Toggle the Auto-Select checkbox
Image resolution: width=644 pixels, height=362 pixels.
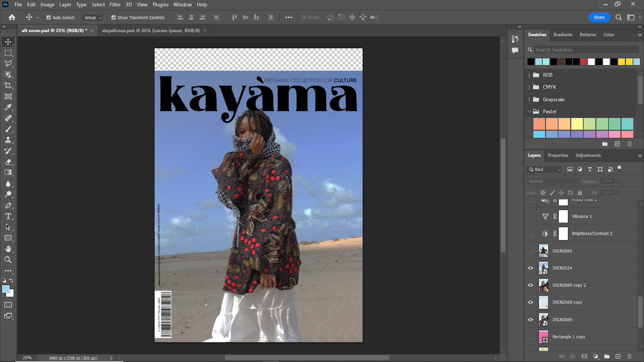click(48, 18)
